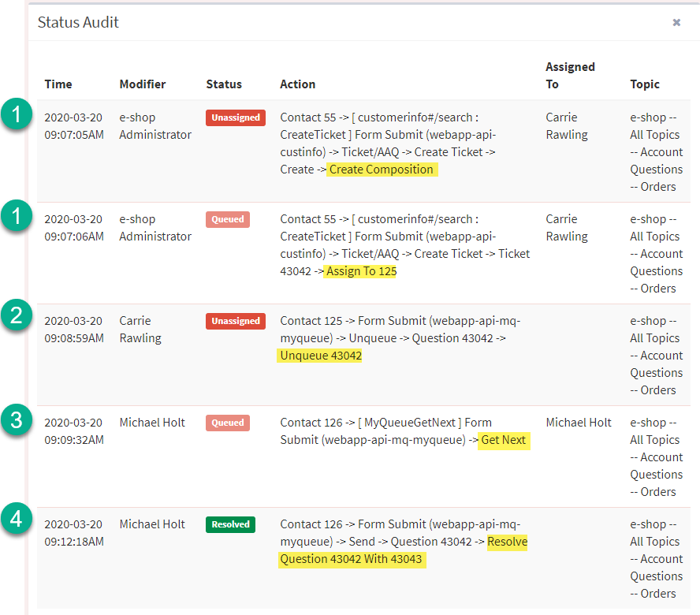The width and height of the screenshot is (700, 615).
Task: Click the Topic column header
Action: coord(645,84)
